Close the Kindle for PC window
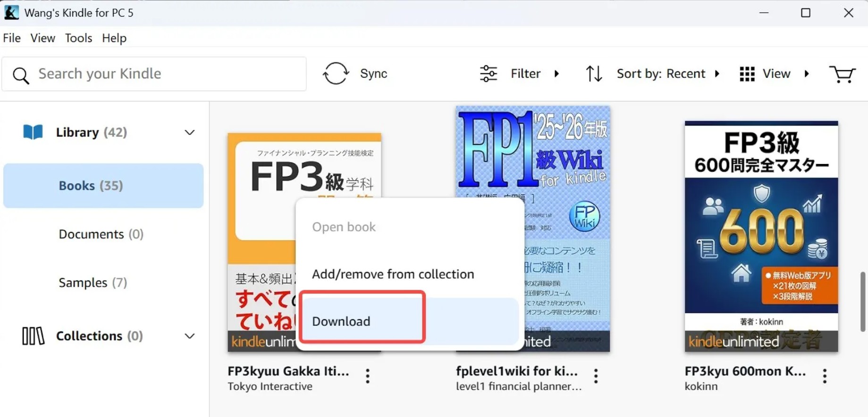This screenshot has width=868, height=417. pyautogui.click(x=849, y=13)
